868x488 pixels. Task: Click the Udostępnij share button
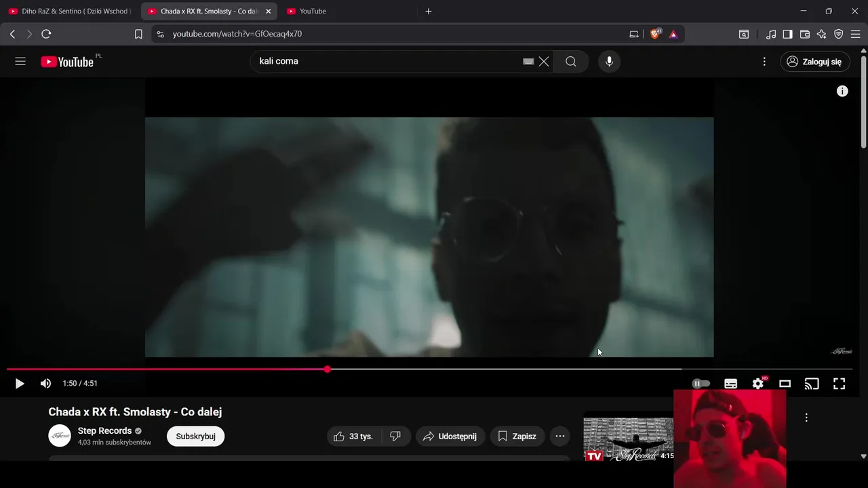(450, 436)
